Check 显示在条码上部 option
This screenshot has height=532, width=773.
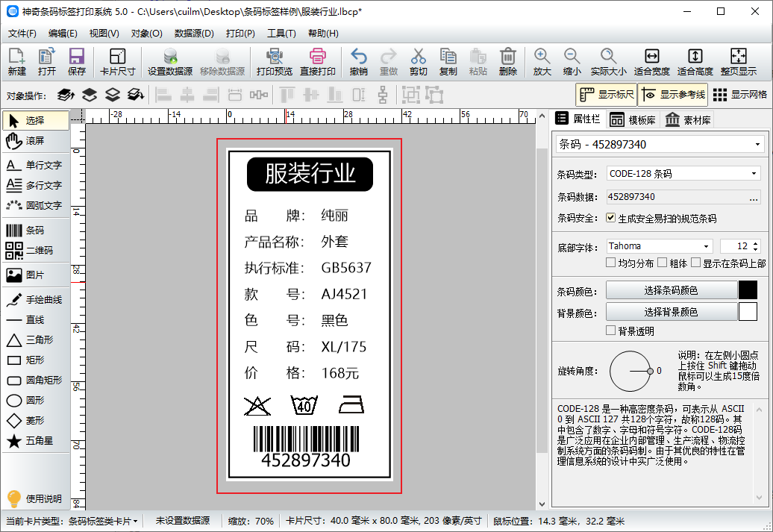click(695, 263)
